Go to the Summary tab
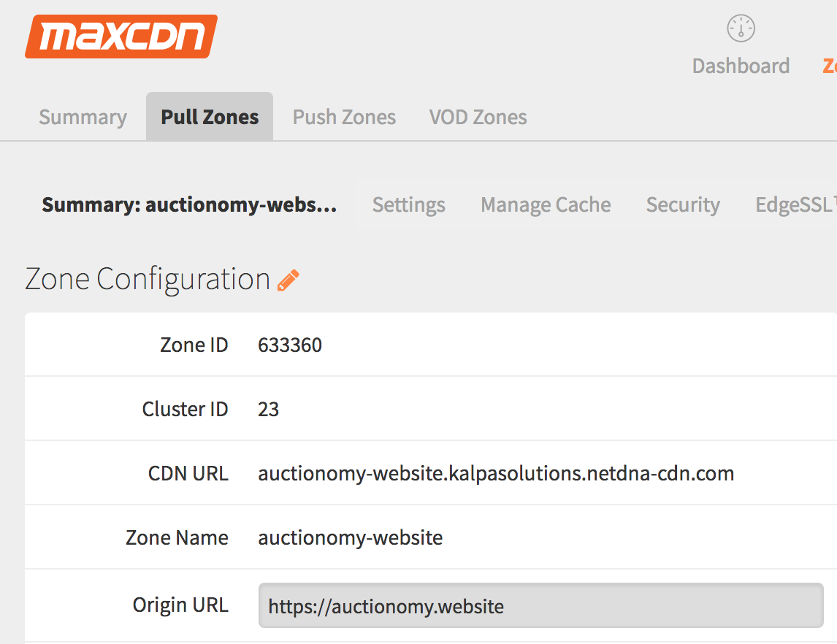Screen dimensions: 837x644 82,116
